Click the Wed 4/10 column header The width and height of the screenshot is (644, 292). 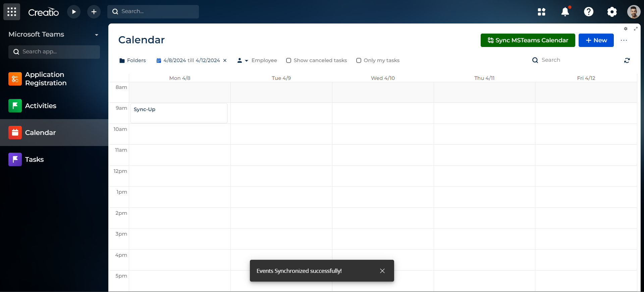[x=383, y=78]
